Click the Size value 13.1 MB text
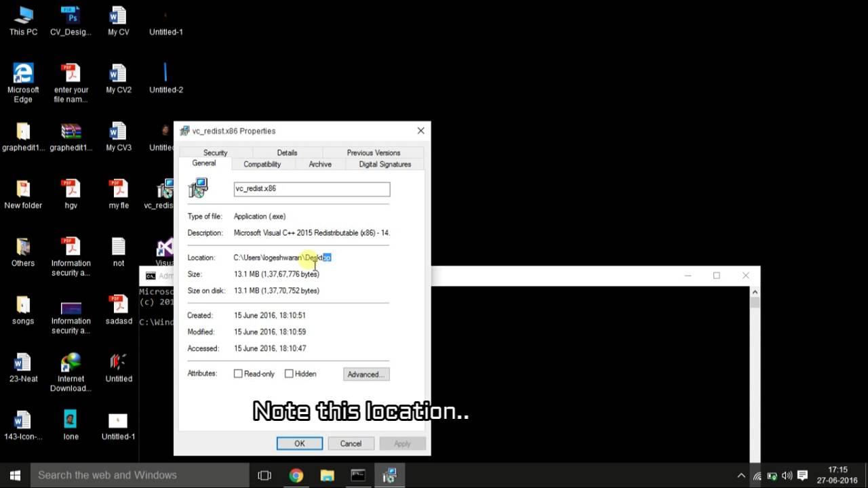Viewport: 868px width, 488px height. 276,274
